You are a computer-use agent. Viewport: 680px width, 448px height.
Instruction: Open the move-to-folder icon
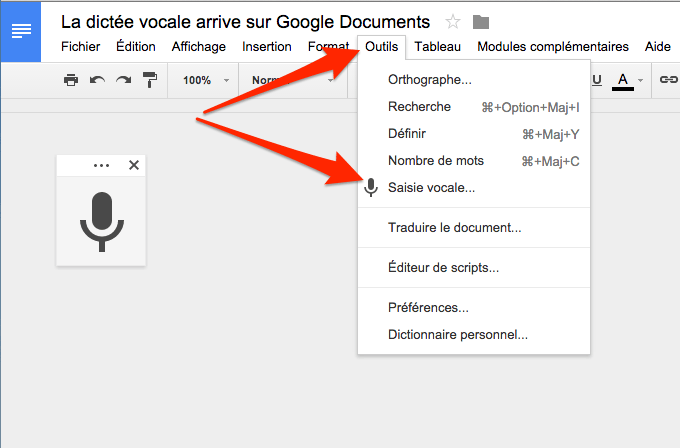(x=481, y=22)
